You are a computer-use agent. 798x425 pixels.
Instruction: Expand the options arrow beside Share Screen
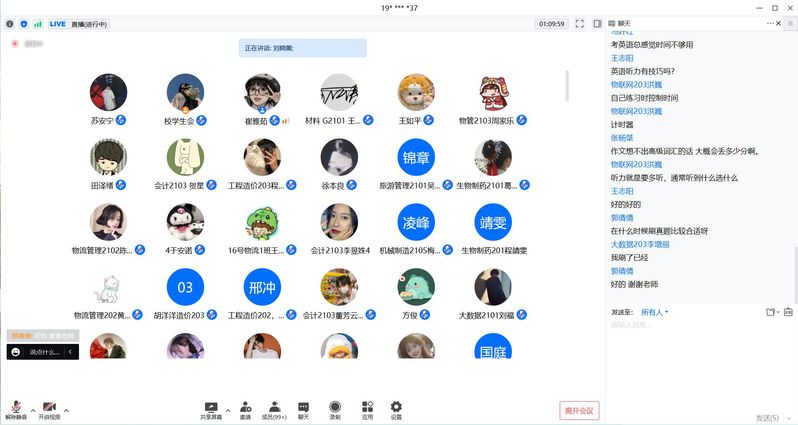point(227,409)
